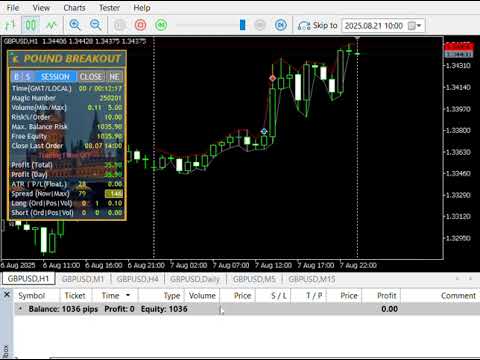Zoom out of the chart
480x360 pixels.
96,25
